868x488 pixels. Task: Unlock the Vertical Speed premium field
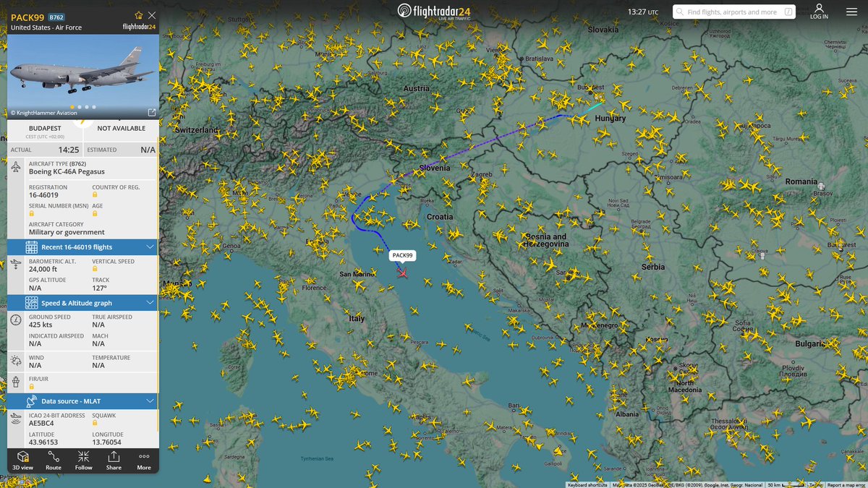[95, 269]
